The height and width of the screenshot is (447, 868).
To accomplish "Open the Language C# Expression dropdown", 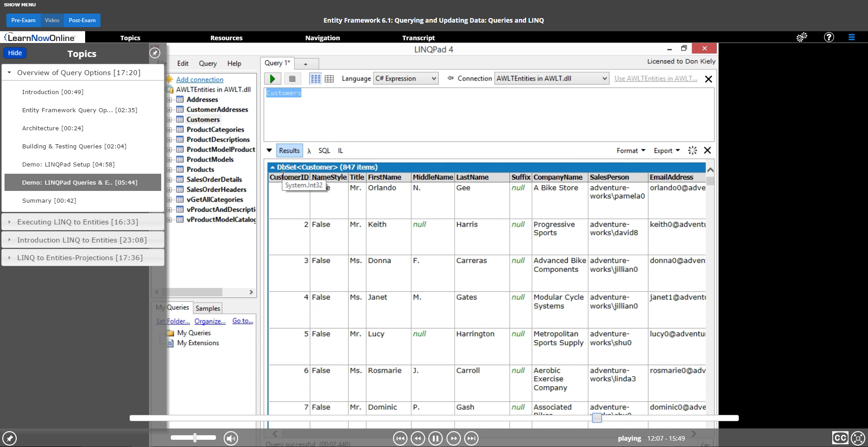I will point(406,79).
